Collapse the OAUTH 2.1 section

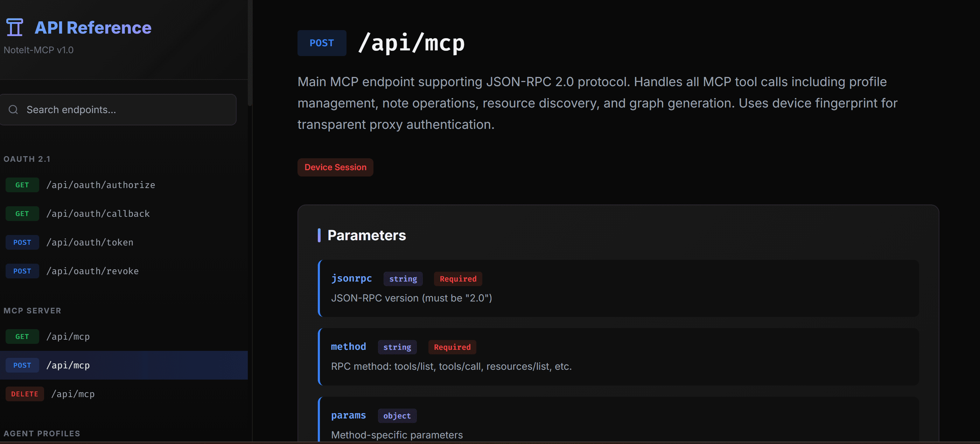click(27, 159)
